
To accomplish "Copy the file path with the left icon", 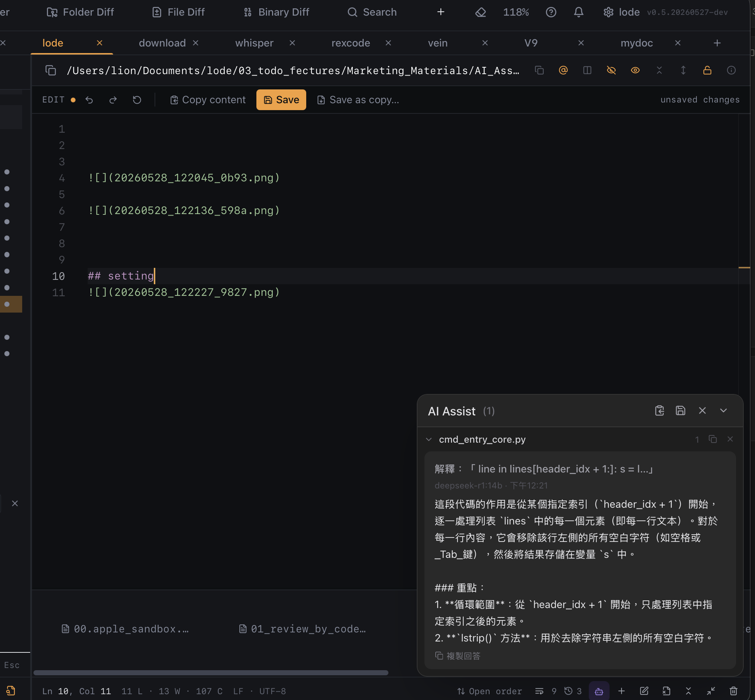I will click(x=51, y=71).
